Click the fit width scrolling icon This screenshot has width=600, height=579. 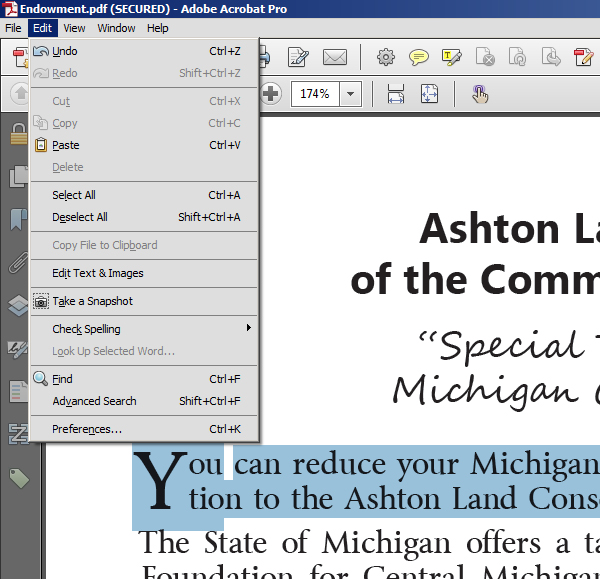[396, 94]
